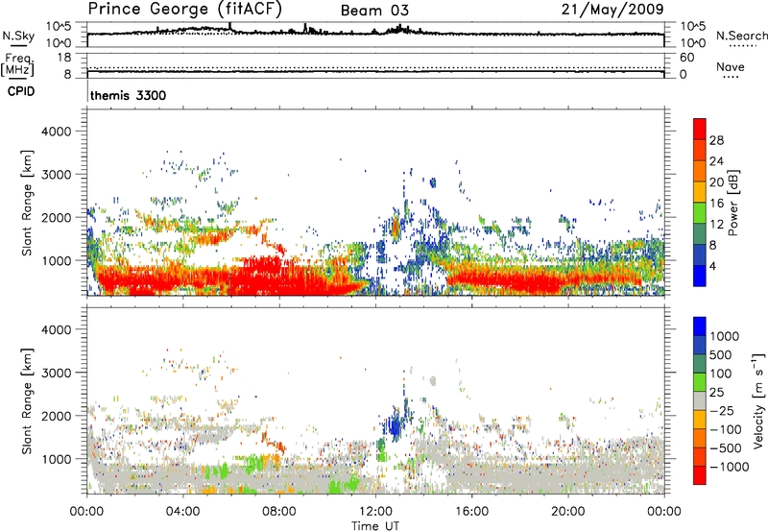Click the '60' Nave axis label
The image size is (768, 532).
pyautogui.click(x=686, y=58)
